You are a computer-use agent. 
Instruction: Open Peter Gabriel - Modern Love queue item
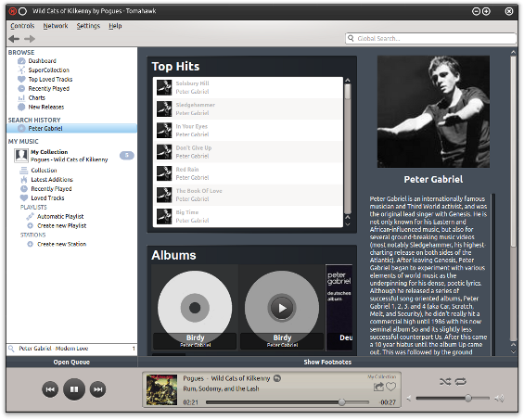[71, 349]
